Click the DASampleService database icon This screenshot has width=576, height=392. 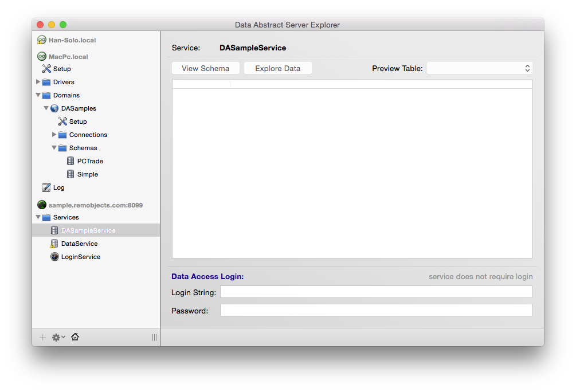click(x=54, y=230)
